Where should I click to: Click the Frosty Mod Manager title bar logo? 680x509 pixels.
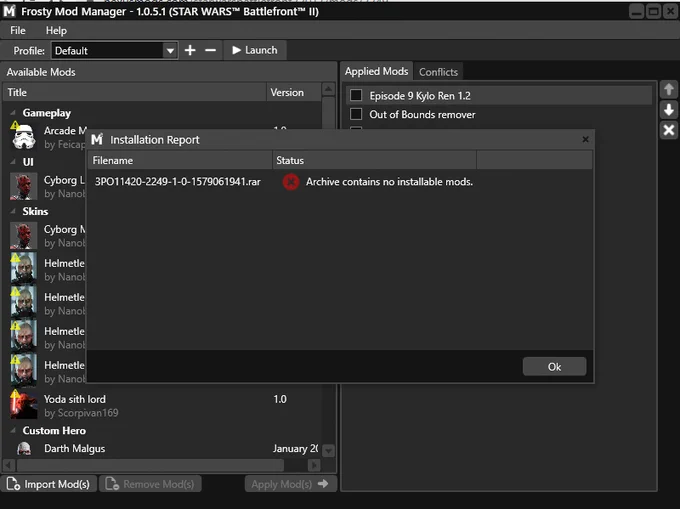pos(9,11)
